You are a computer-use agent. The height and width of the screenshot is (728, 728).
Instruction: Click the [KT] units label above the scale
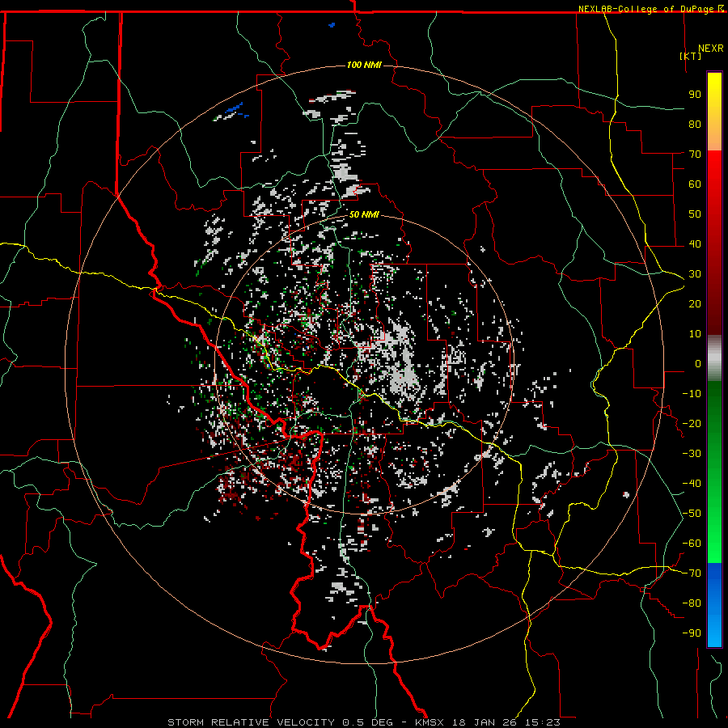pos(691,56)
